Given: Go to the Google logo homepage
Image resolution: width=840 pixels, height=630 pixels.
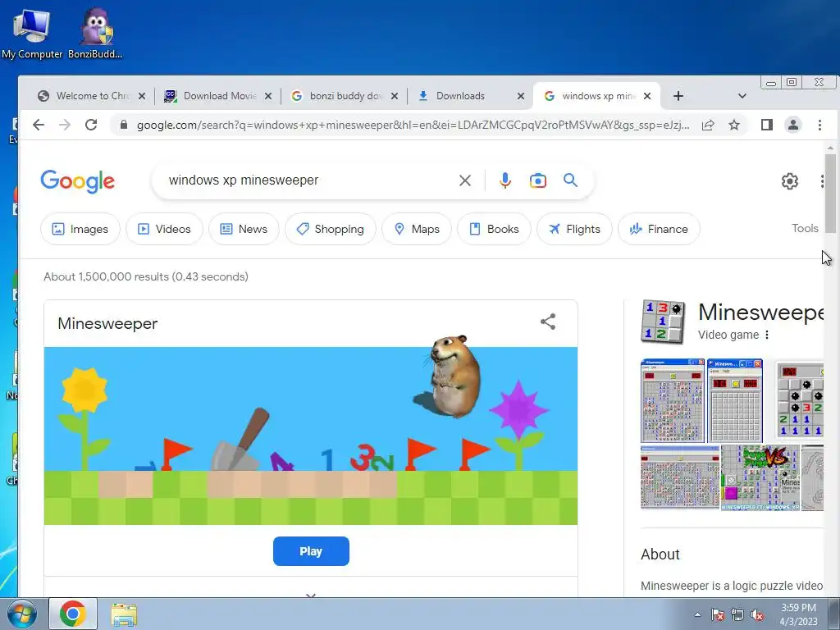Looking at the screenshot, I should click(x=78, y=181).
